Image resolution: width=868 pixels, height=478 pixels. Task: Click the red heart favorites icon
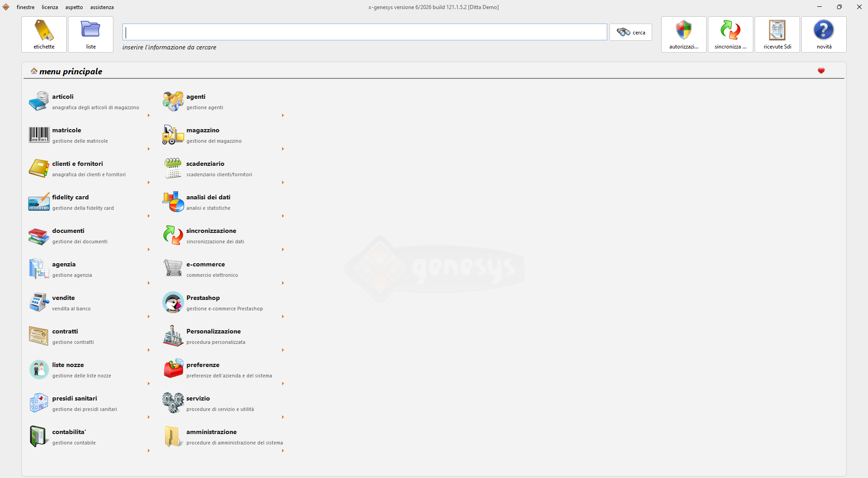[821, 71]
